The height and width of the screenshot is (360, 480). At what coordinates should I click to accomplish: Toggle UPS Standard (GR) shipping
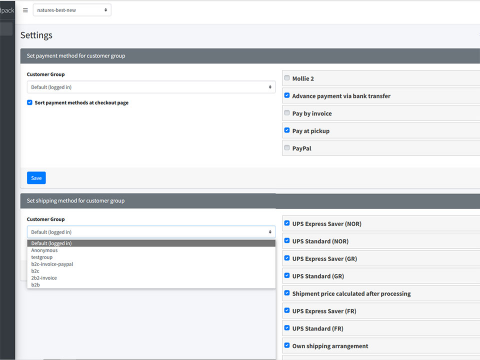pyautogui.click(x=287, y=276)
